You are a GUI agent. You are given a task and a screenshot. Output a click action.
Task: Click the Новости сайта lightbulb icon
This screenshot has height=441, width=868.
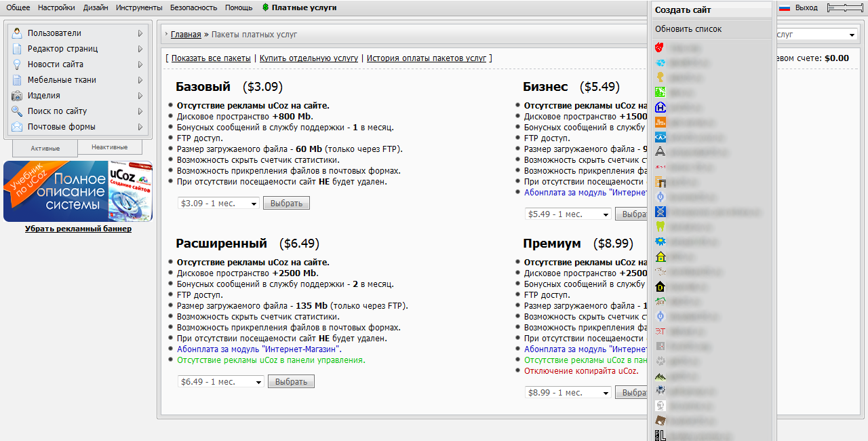[x=16, y=64]
